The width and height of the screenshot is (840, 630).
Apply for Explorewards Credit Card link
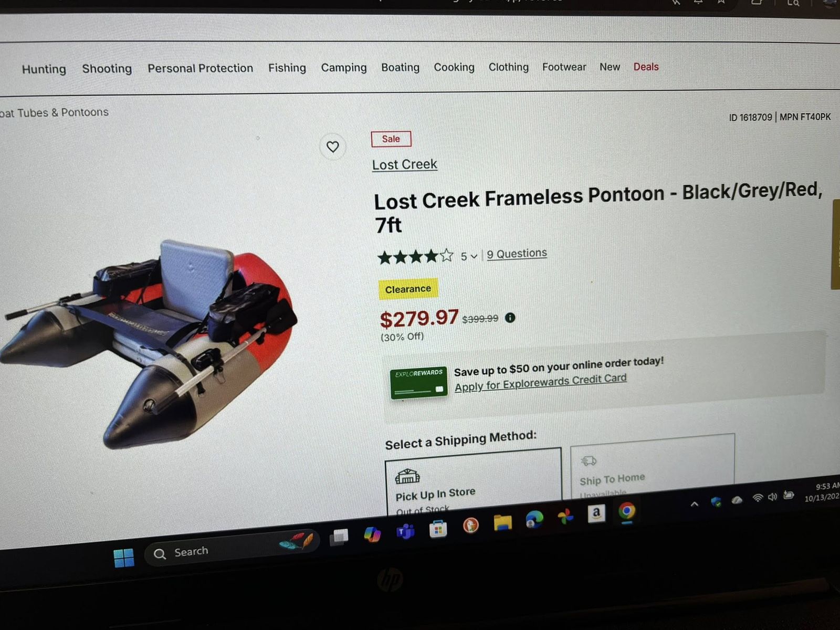point(540,382)
